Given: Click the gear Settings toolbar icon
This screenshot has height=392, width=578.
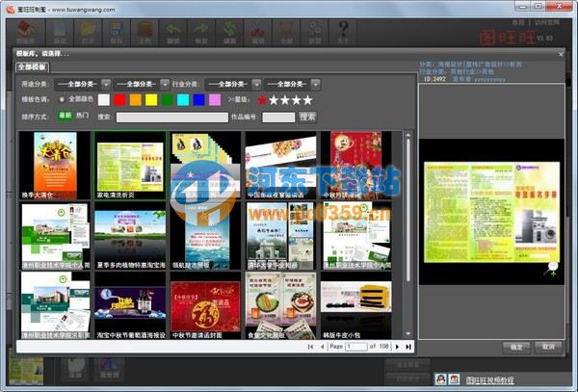Looking at the screenshot, I should point(315,33).
